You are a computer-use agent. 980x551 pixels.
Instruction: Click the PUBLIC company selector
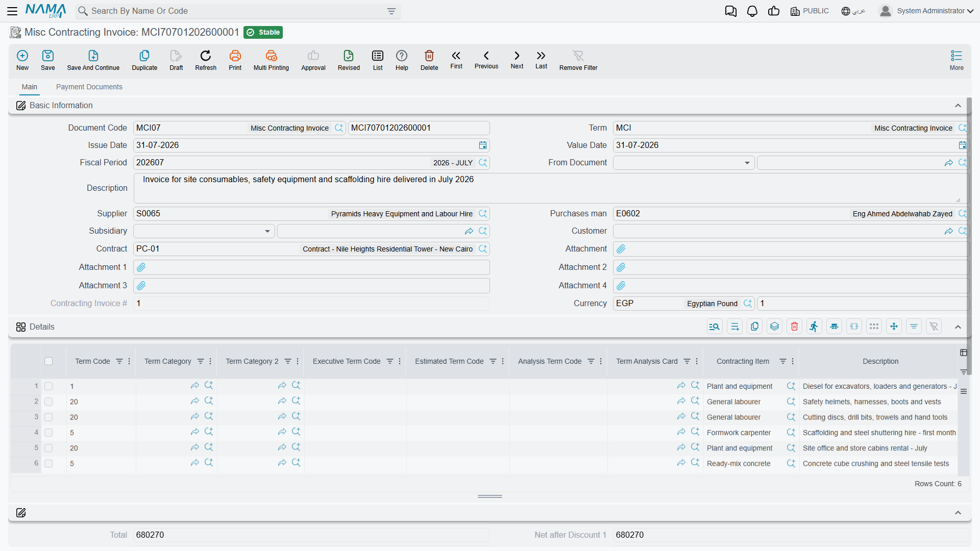[810, 11]
